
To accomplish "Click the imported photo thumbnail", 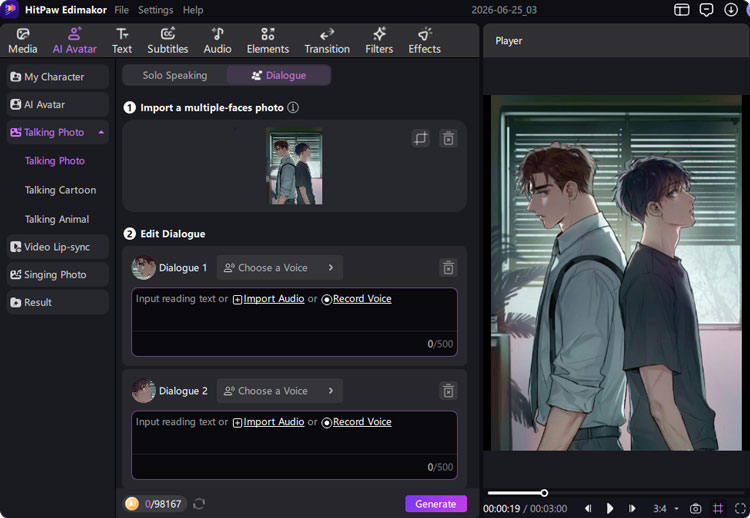I will [295, 166].
